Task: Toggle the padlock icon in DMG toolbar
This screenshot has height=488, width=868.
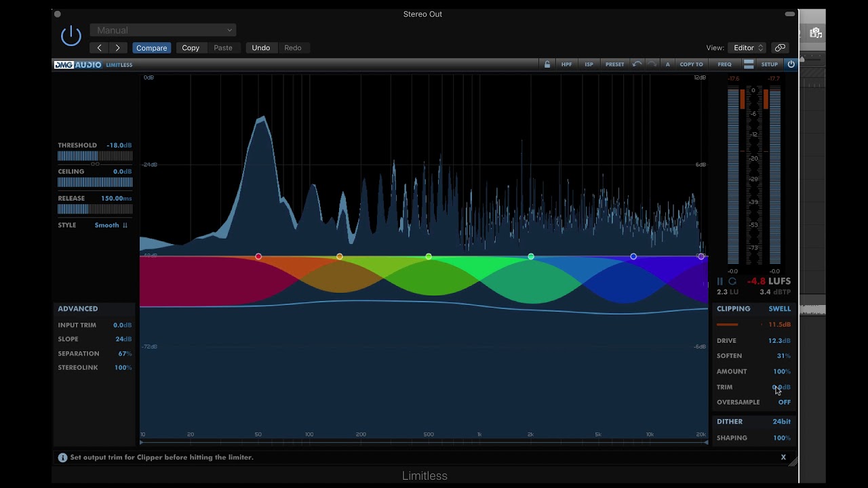Action: (x=547, y=64)
